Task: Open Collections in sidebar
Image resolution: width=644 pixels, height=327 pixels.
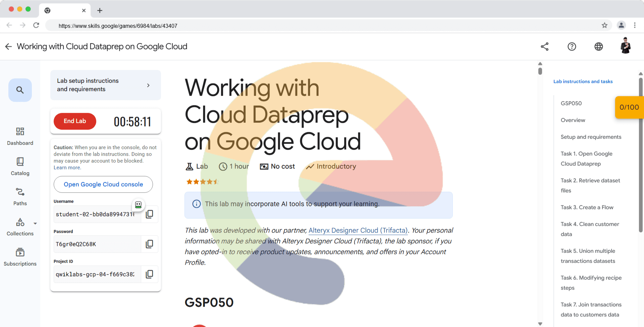Action: coord(20,227)
